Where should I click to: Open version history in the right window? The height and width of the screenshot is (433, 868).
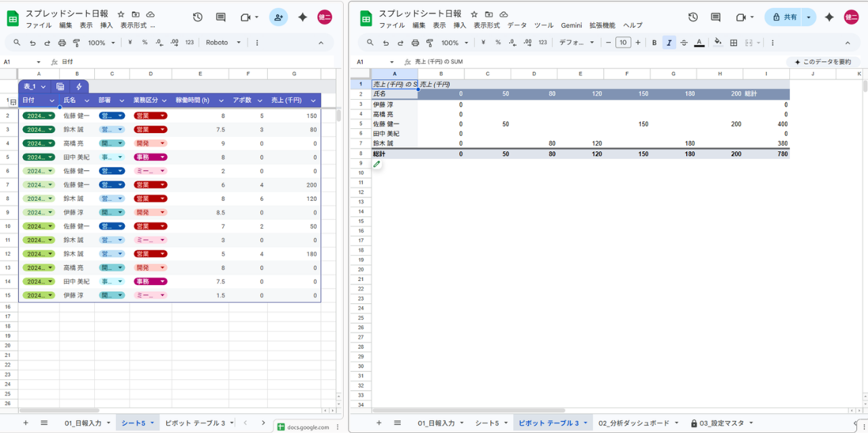tap(692, 17)
